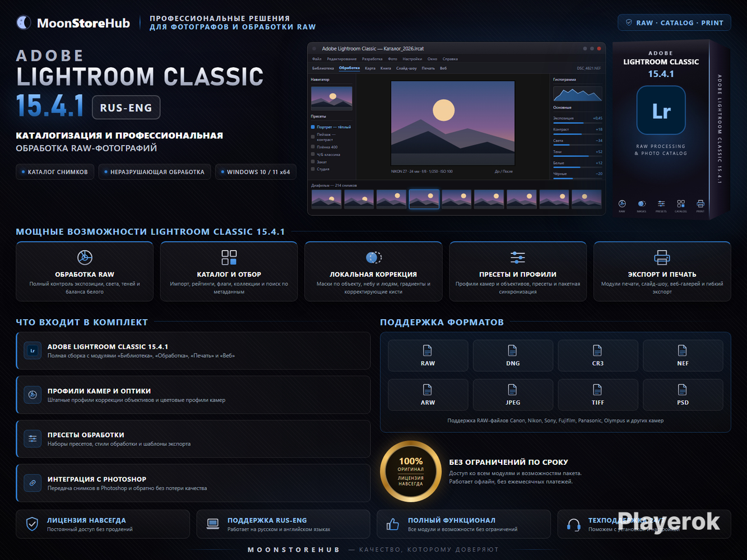
Task: Click the Белые value +12
Action: click(599, 163)
